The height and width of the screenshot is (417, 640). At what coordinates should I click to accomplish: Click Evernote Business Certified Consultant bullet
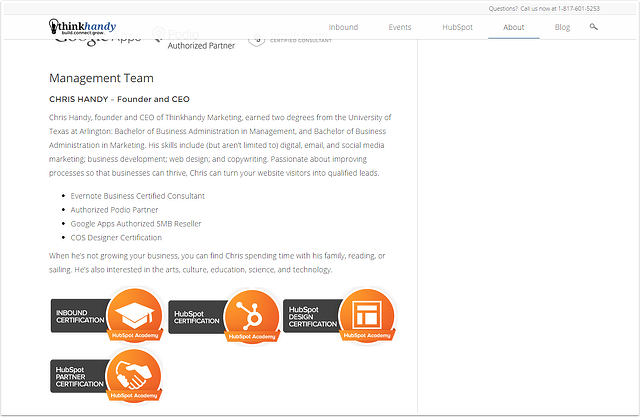point(138,196)
